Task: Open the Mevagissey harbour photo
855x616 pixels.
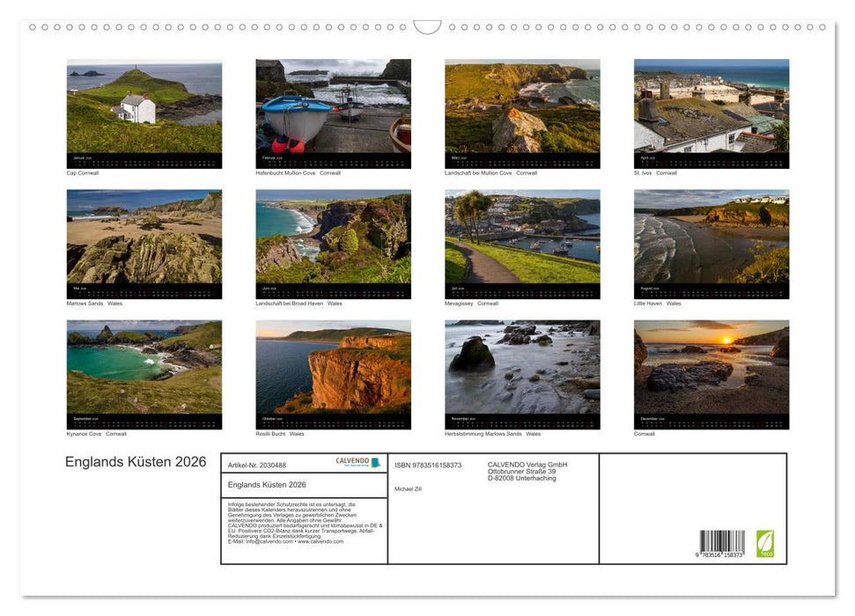Action: pos(522,237)
